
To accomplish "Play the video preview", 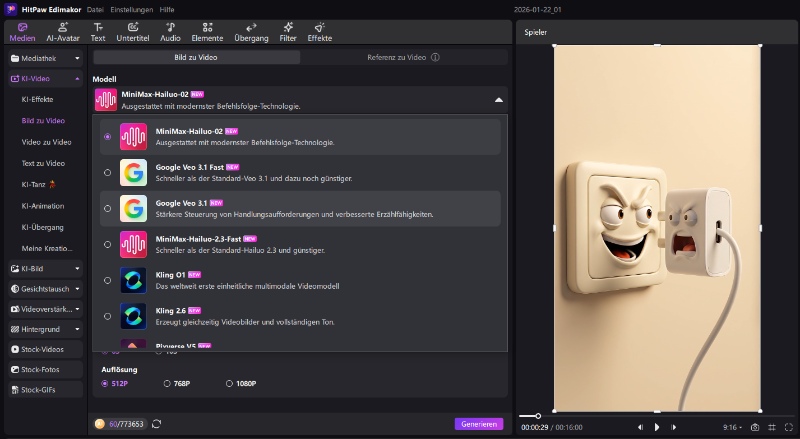I will (x=657, y=427).
